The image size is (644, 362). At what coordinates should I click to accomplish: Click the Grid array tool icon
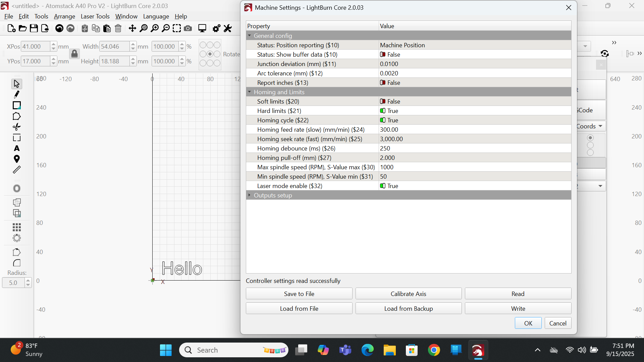pos(16,227)
